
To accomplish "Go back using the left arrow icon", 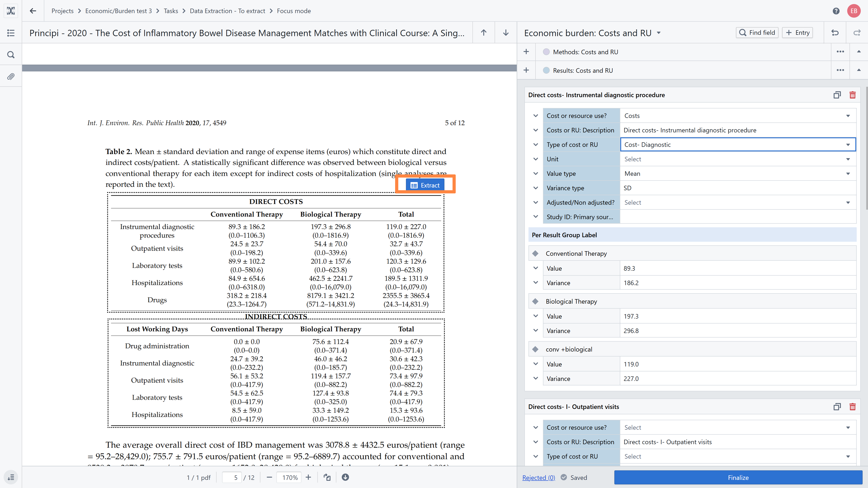I will click(x=33, y=11).
